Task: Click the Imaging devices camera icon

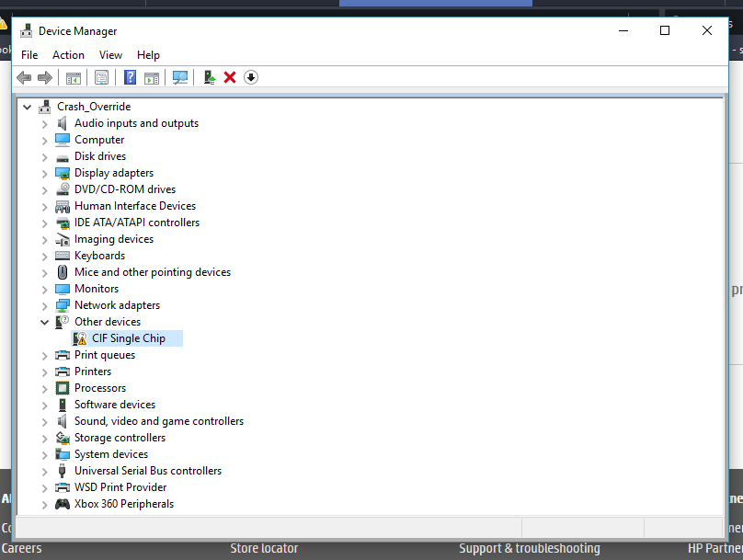Action: [x=63, y=239]
